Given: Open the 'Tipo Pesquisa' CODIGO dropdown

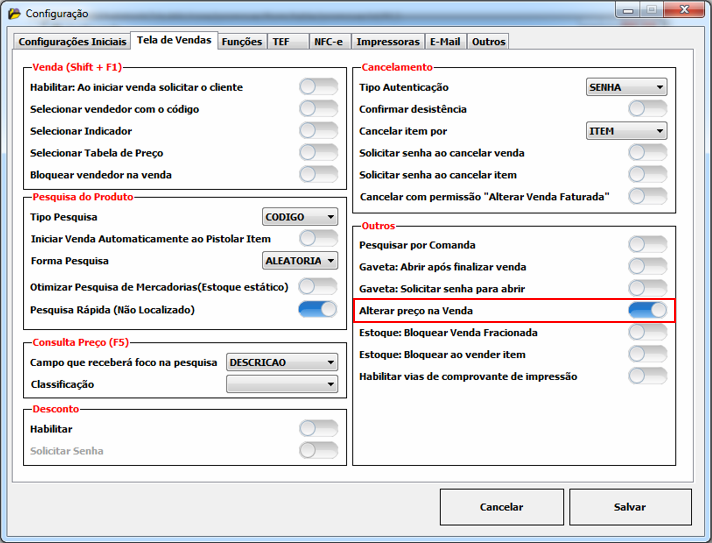Looking at the screenshot, I should click(300, 217).
